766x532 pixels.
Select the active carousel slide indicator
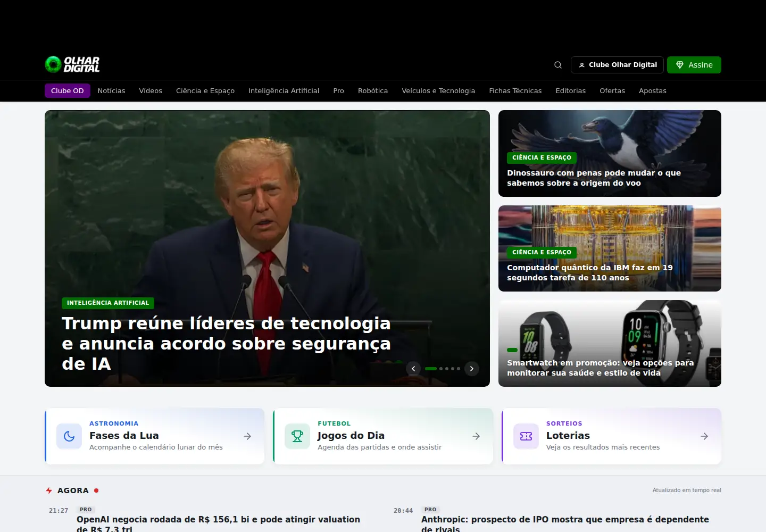coord(431,369)
